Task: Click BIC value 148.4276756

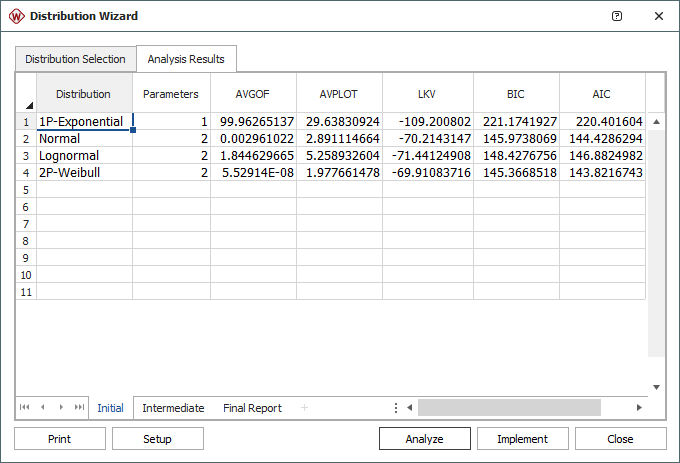Action: point(516,156)
